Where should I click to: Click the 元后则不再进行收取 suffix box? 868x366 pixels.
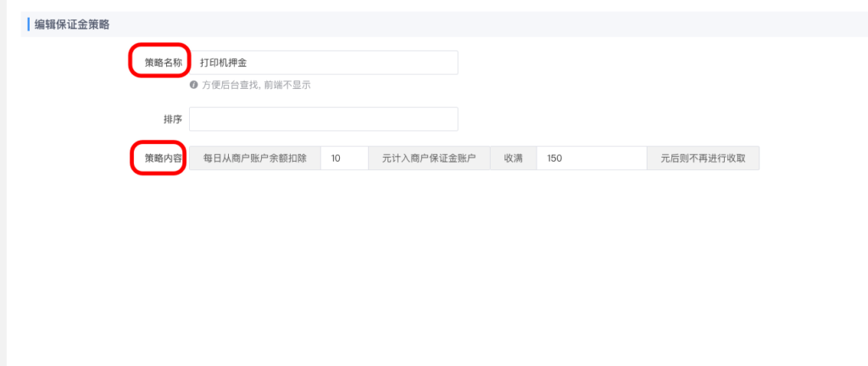coord(703,158)
